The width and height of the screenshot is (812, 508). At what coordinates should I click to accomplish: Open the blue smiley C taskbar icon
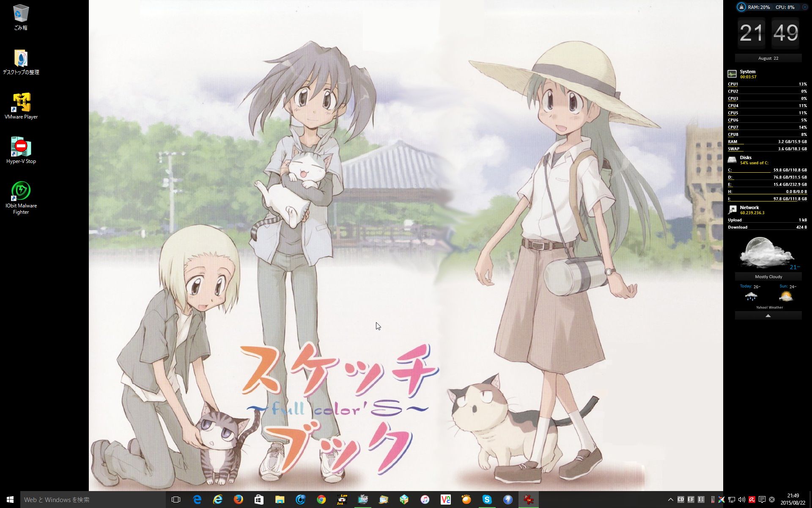(x=301, y=500)
